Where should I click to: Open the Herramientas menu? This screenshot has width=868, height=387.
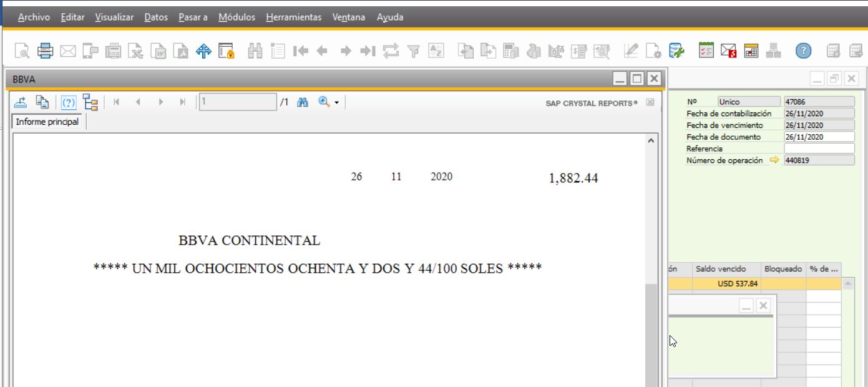(294, 17)
